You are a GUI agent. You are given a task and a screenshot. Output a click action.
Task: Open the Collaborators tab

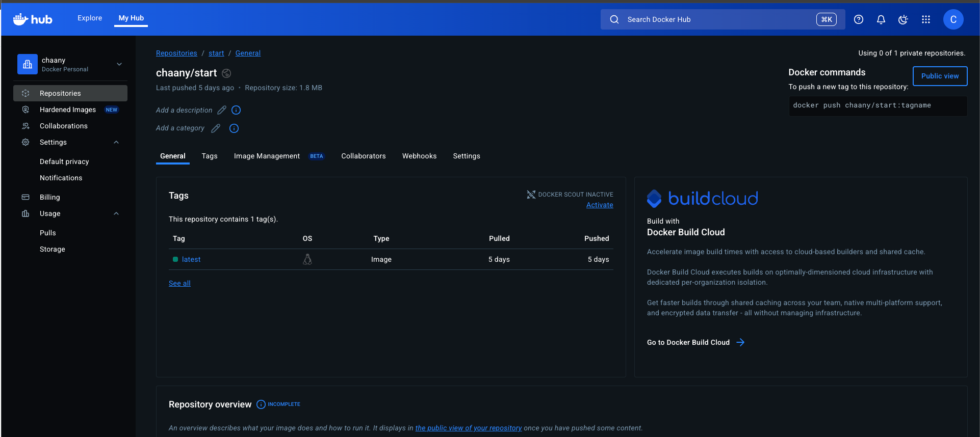[364, 156]
